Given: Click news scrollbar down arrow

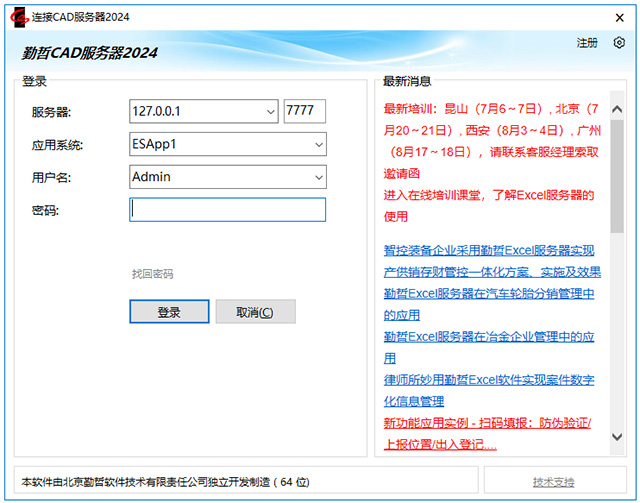Looking at the screenshot, I should 617,437.
